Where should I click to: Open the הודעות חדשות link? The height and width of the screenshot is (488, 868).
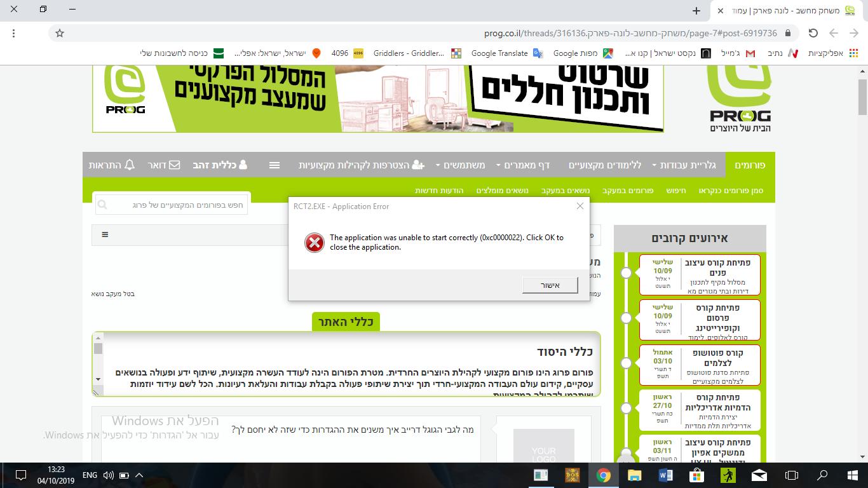point(439,191)
